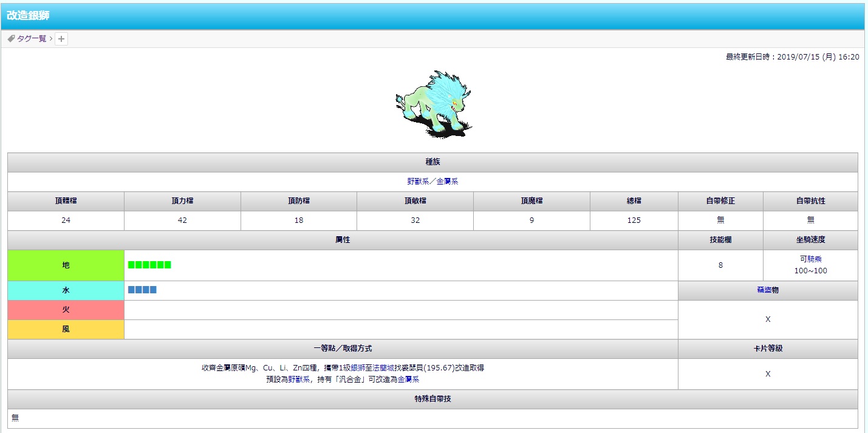Open the 銀獅 link in the obtain description
Viewport: 868px width, 433px height.
pyautogui.click(x=358, y=368)
